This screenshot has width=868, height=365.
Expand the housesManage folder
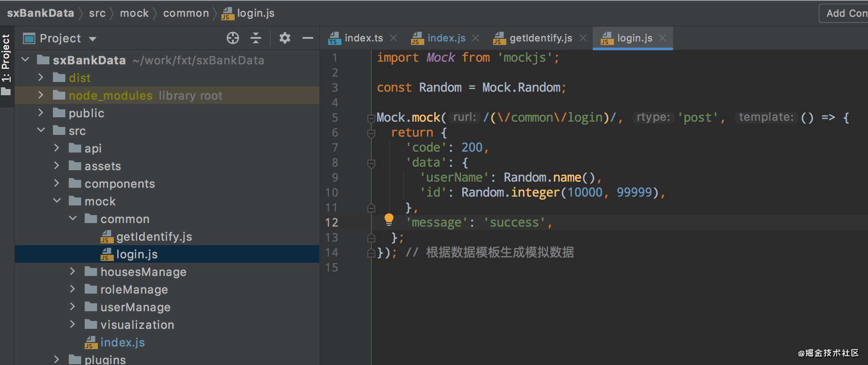[x=72, y=272]
